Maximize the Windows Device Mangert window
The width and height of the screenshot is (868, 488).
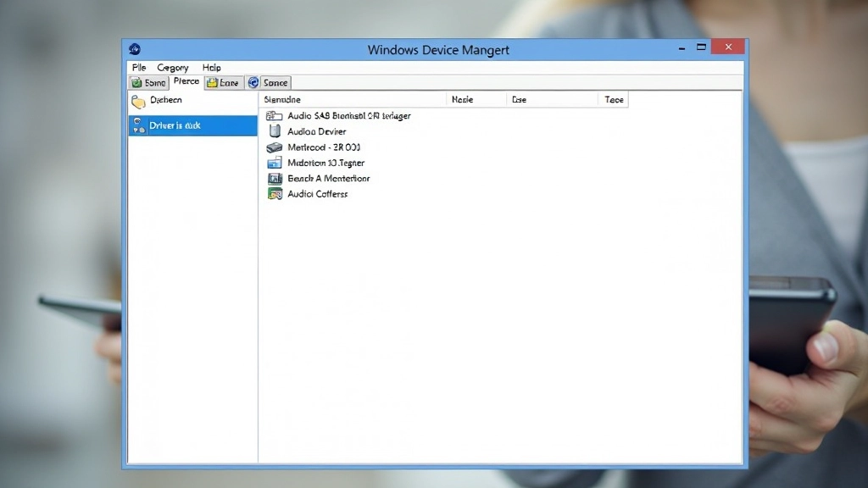(x=701, y=47)
